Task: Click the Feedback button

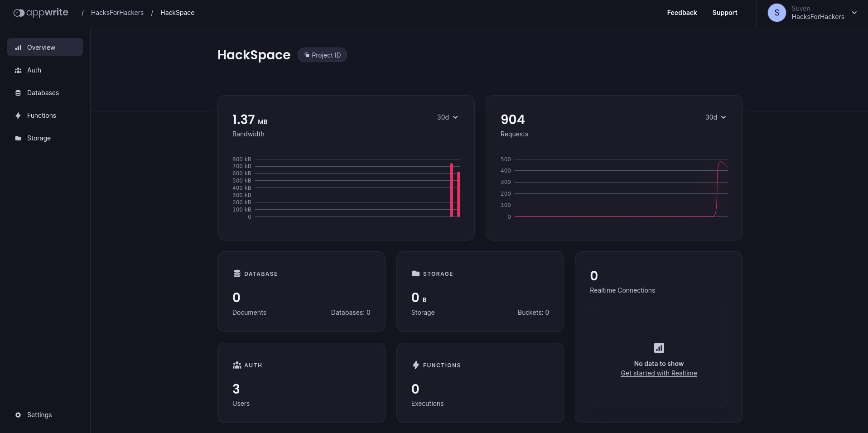Action: (x=682, y=13)
